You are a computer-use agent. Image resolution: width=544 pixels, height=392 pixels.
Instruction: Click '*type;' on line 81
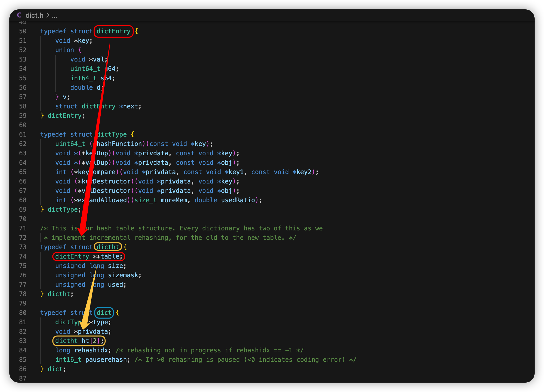(x=100, y=322)
